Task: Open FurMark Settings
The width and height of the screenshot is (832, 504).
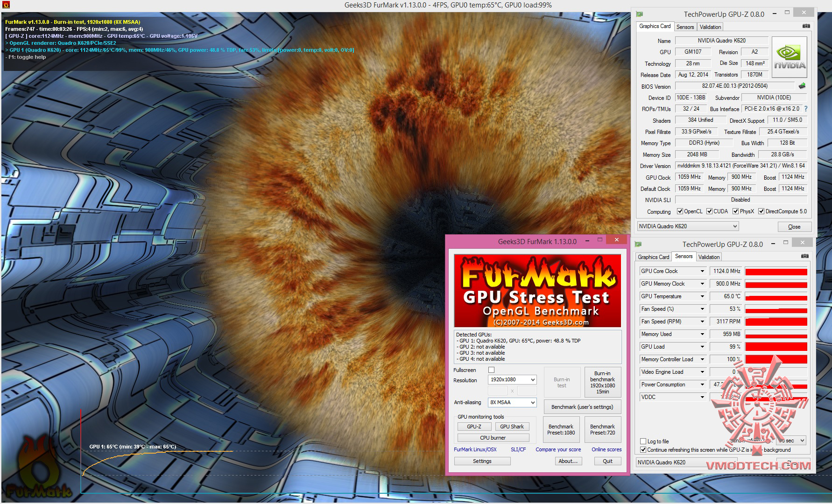Action: pyautogui.click(x=482, y=461)
